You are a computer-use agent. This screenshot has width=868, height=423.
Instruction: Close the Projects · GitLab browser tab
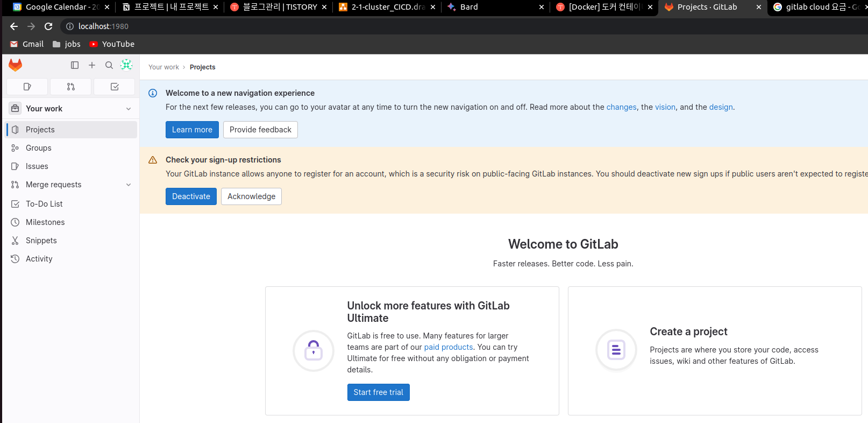pos(759,7)
